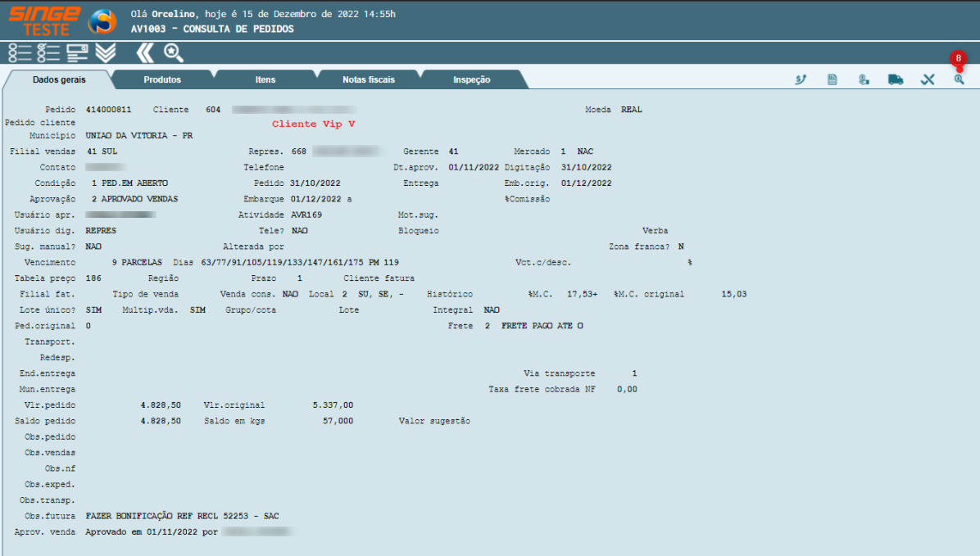Click the magnifier clock history icon
This screenshot has height=556, width=980.
959,79
